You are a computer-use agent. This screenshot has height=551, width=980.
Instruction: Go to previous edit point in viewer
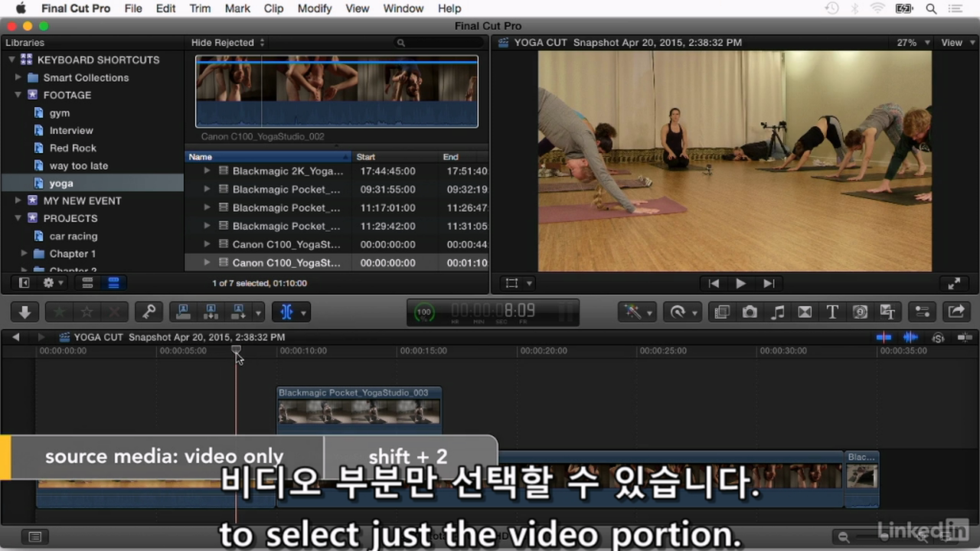pyautogui.click(x=714, y=283)
